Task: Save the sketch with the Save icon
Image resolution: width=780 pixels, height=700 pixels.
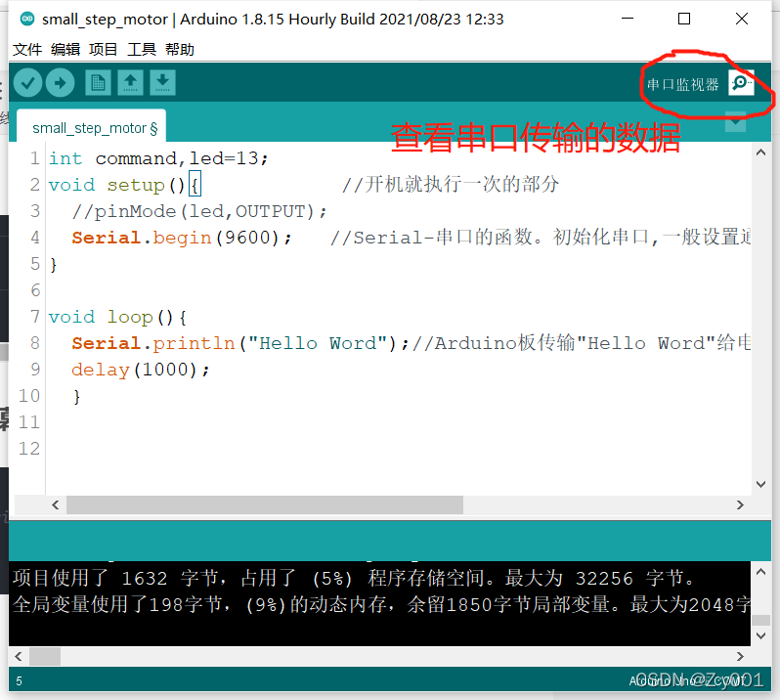Action: (x=162, y=82)
